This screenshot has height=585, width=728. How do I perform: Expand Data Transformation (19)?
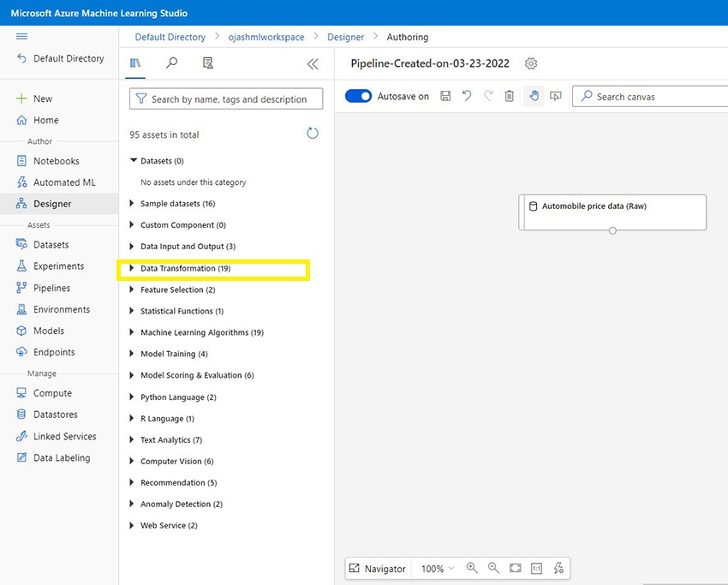point(132,268)
